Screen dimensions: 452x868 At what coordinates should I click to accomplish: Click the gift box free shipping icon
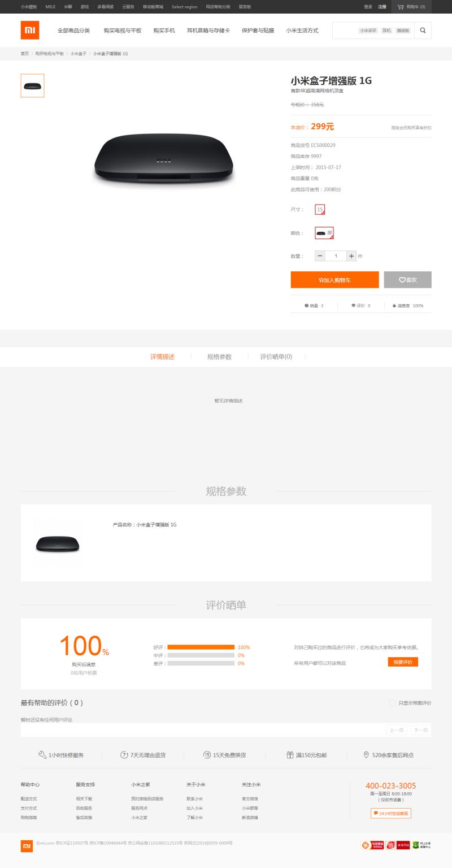(x=290, y=755)
